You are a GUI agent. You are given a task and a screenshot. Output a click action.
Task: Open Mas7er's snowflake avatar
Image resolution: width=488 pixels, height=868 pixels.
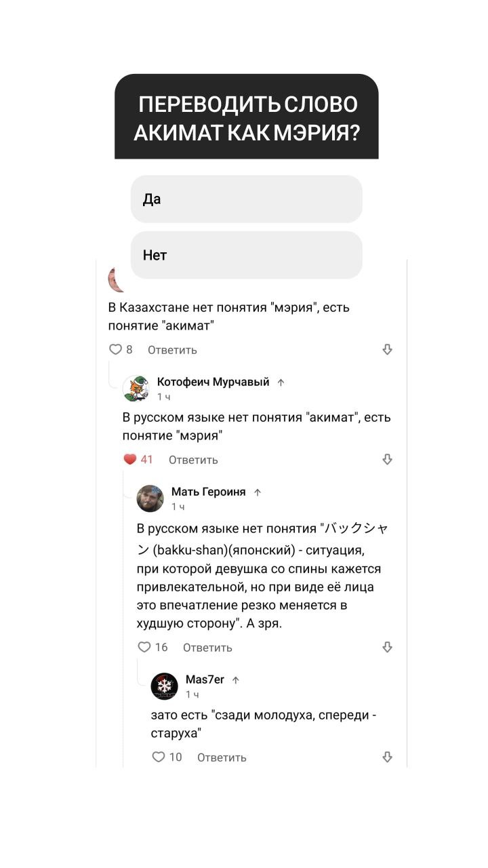click(165, 686)
